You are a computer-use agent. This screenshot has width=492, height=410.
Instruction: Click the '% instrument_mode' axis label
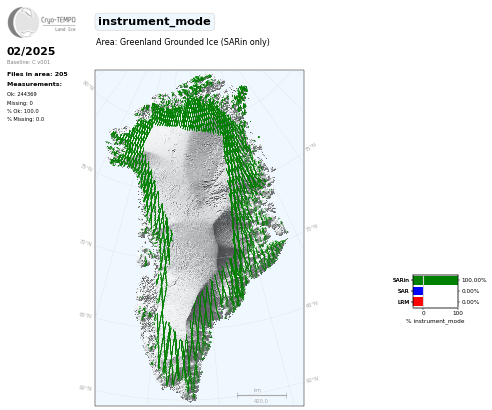click(435, 321)
